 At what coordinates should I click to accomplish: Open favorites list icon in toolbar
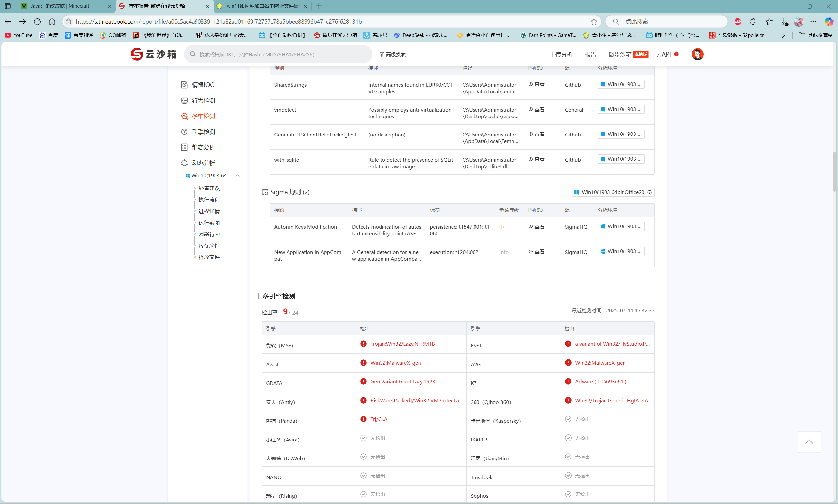pyautogui.click(x=769, y=21)
